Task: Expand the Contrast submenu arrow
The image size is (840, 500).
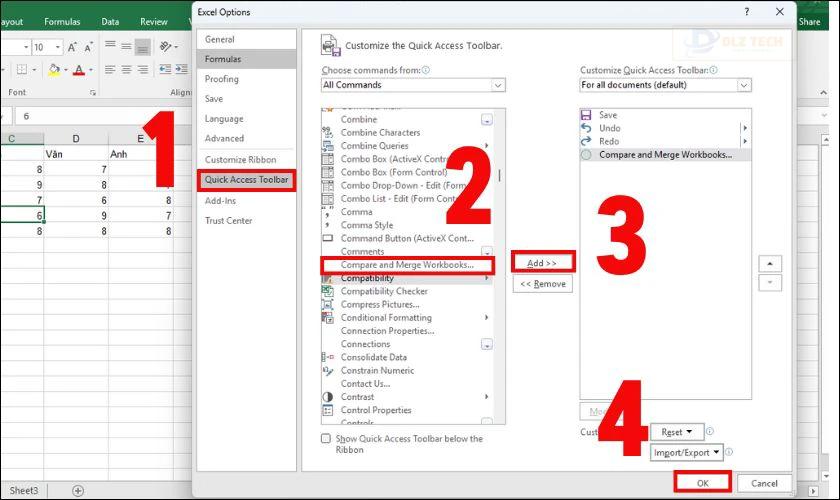Action: click(x=486, y=397)
